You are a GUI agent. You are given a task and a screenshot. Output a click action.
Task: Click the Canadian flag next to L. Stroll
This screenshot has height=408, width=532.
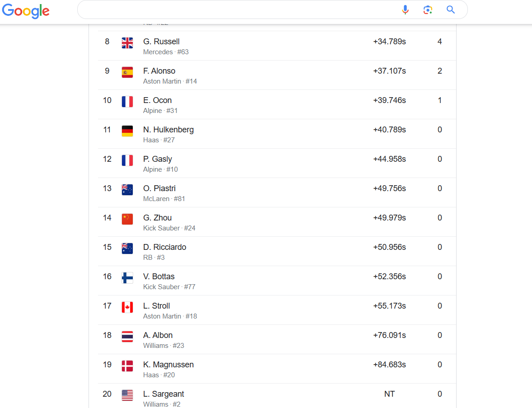pos(127,307)
